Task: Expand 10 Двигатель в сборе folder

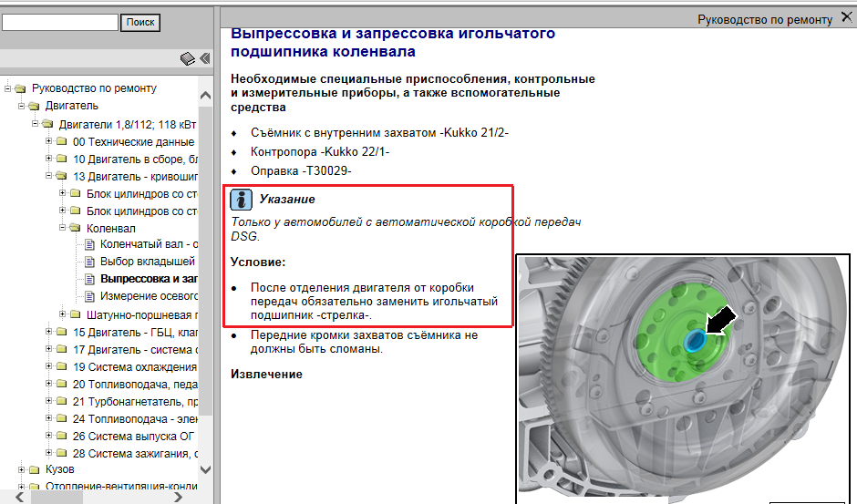Action: 48,159
